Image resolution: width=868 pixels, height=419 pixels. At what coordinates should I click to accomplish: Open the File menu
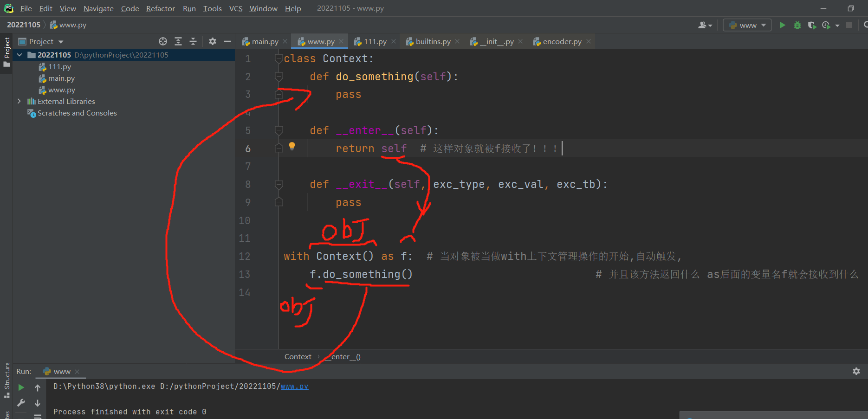tap(26, 8)
